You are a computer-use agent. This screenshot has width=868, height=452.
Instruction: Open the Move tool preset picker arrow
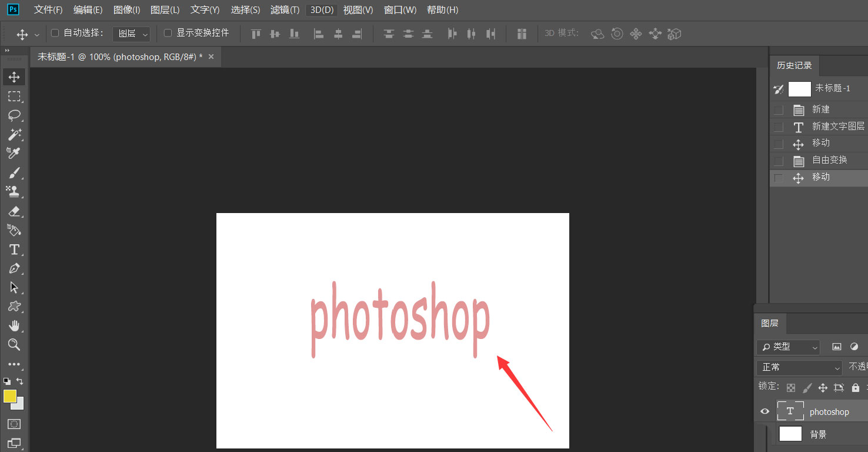(x=37, y=35)
